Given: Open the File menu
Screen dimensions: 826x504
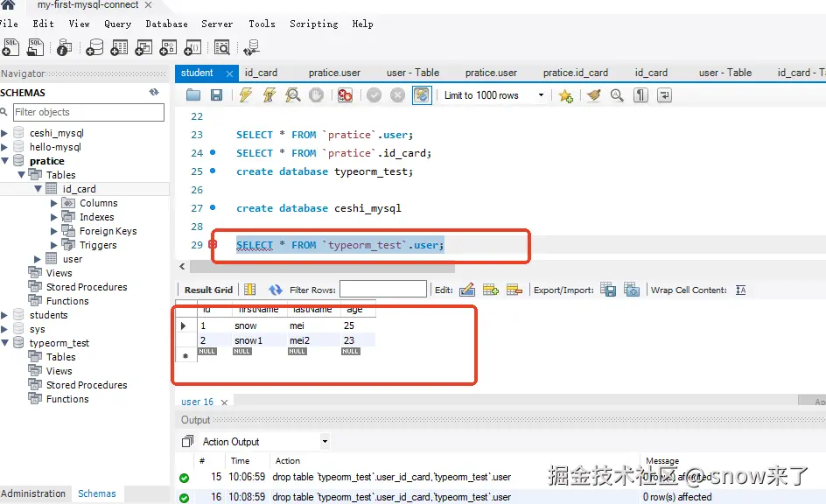Looking at the screenshot, I should pyautogui.click(x=9, y=24).
